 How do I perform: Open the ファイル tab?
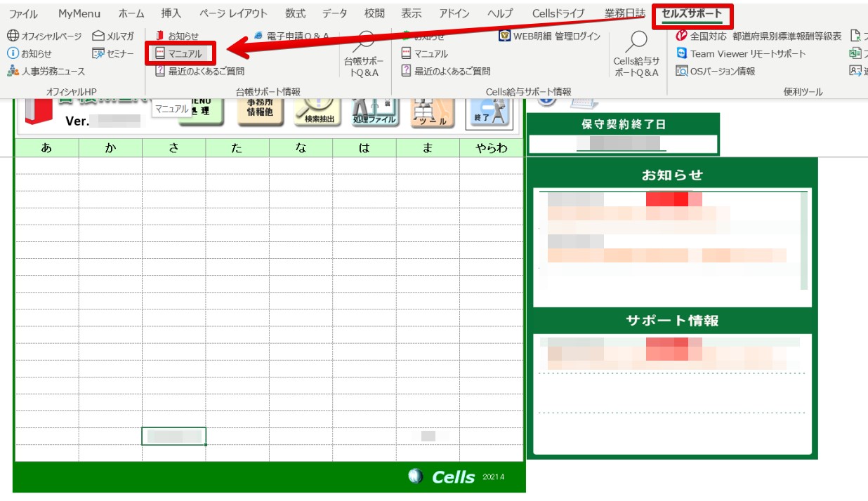22,14
